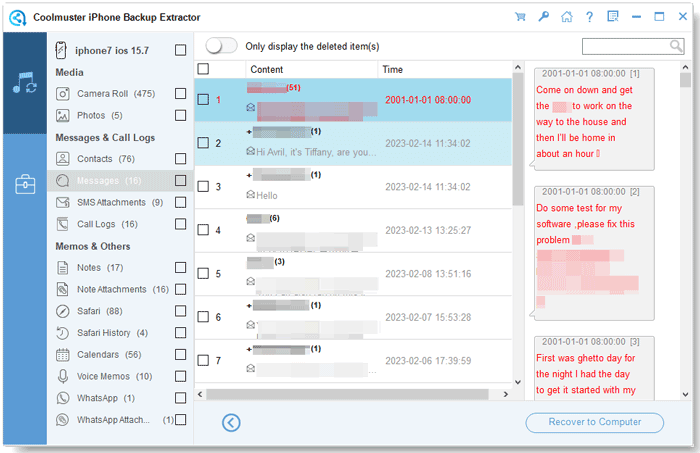Tick the Messages category checkbox
Viewport: 700px width, 453px height.
(180, 181)
